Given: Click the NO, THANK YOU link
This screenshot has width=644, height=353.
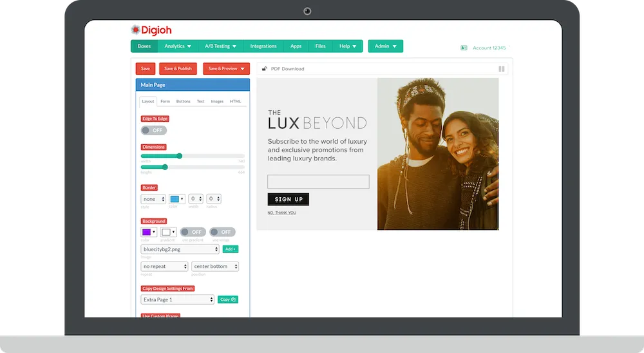Looking at the screenshot, I should pos(282,213).
